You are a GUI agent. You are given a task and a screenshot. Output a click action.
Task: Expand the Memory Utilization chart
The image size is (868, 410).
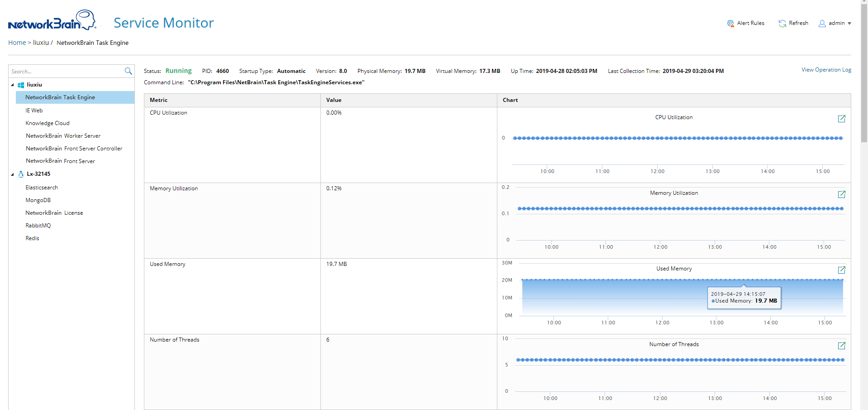coord(842,194)
